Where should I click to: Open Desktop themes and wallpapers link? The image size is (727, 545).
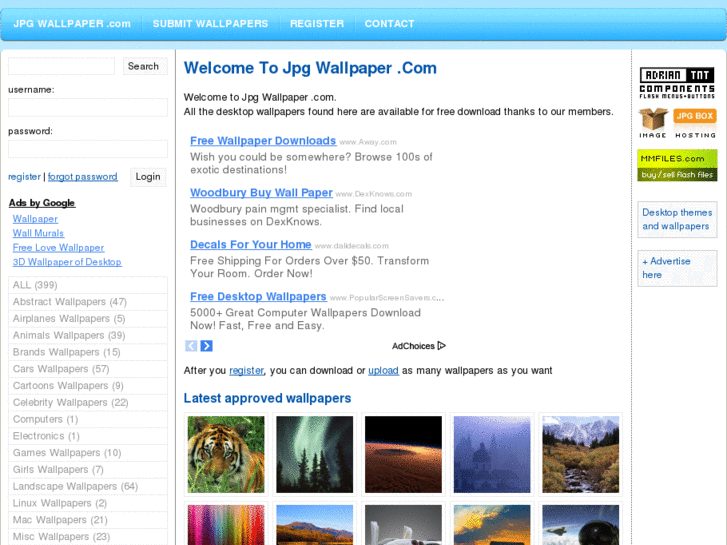coord(677,219)
